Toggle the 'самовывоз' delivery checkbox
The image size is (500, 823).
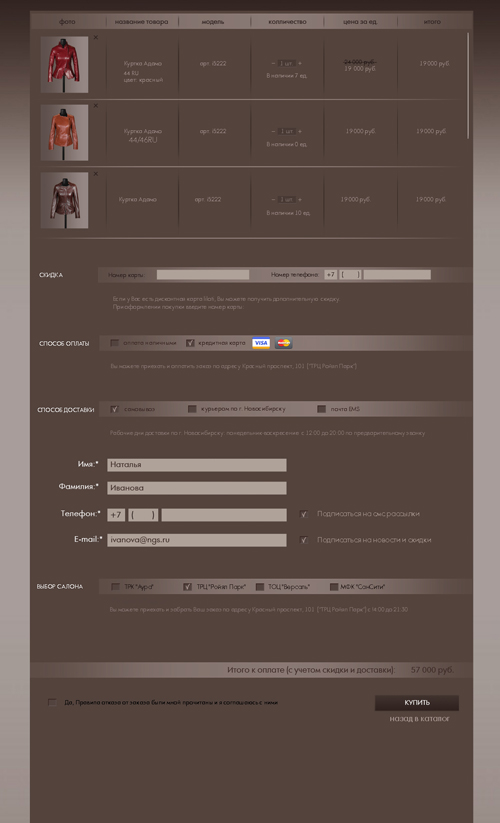tap(114, 409)
